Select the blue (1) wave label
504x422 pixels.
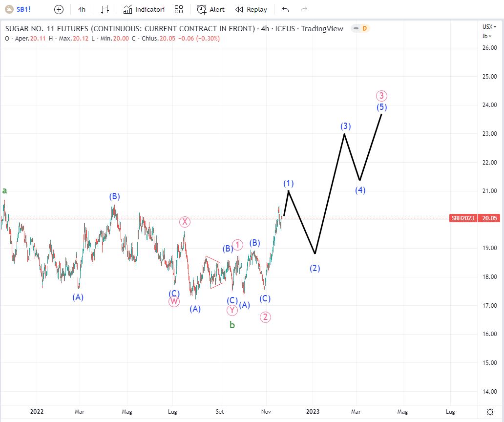[288, 184]
